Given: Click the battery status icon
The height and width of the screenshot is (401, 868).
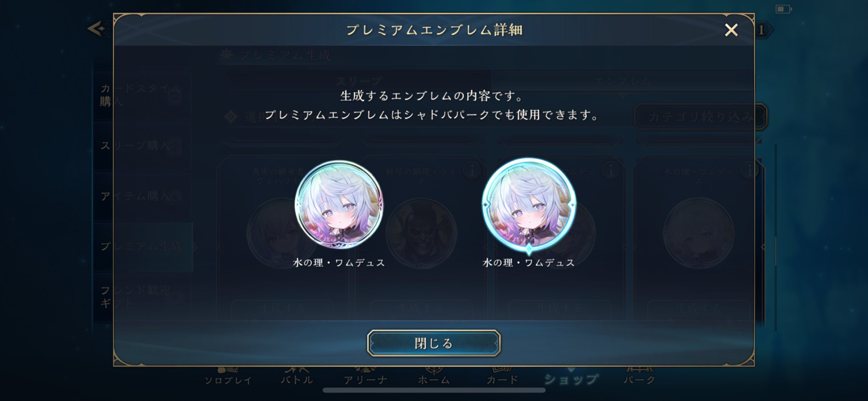Looking at the screenshot, I should coord(783,9).
